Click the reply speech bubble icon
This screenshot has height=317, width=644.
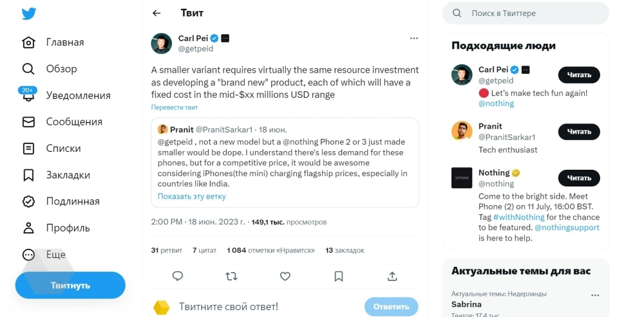pos(178,276)
